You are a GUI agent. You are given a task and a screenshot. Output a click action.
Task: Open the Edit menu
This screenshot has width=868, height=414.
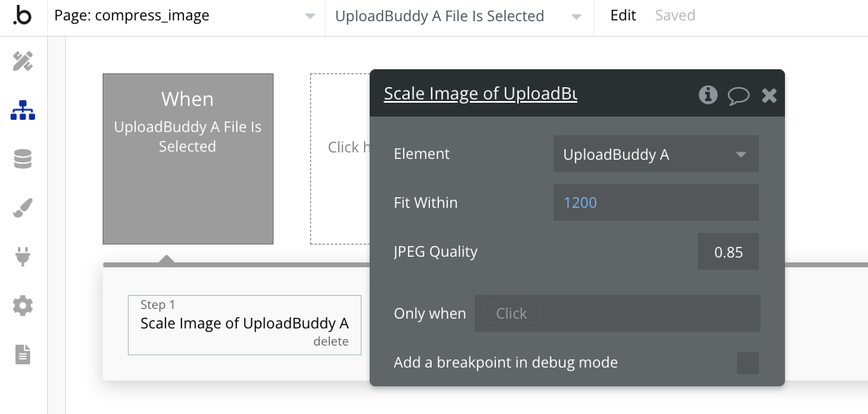623,15
